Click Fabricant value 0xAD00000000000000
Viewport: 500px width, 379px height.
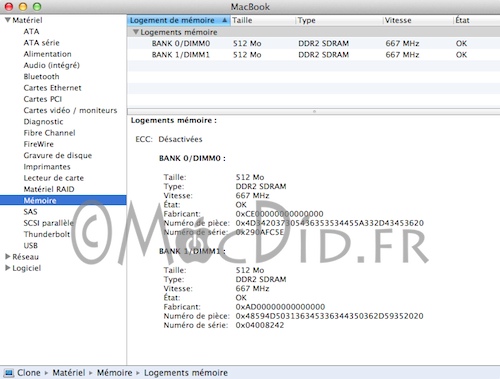click(280, 307)
